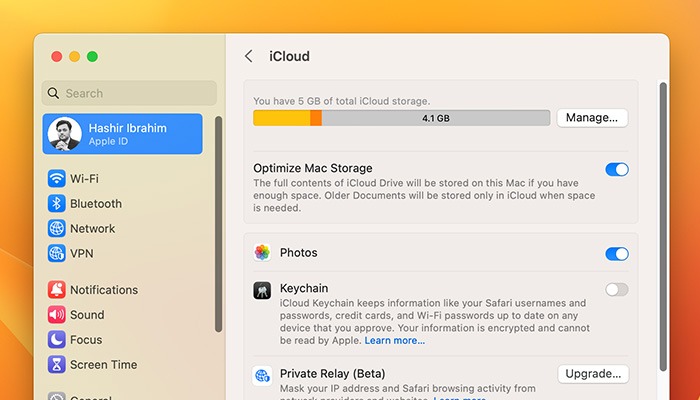Click the iCloud pane scrollbar
This screenshot has width=700, height=400.
click(663, 227)
